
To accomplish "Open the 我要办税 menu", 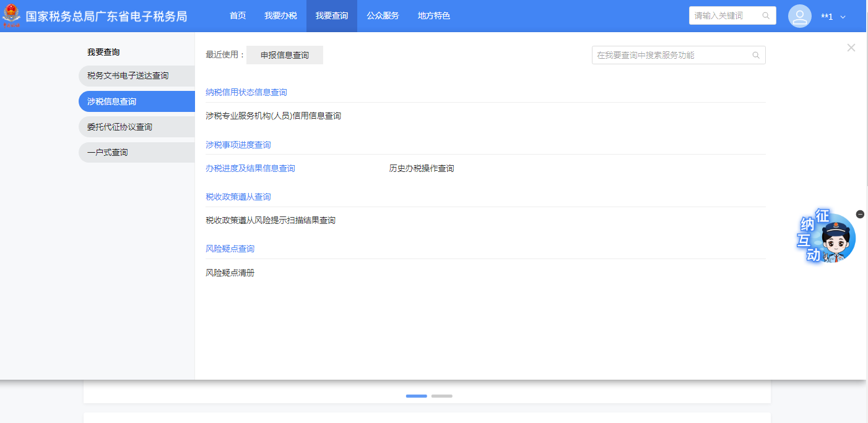I will 280,16.
